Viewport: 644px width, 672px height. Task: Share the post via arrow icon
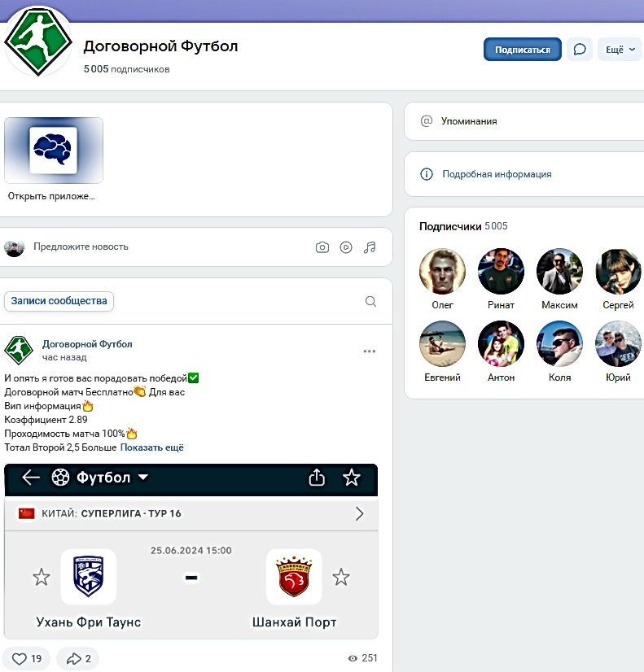(x=78, y=658)
